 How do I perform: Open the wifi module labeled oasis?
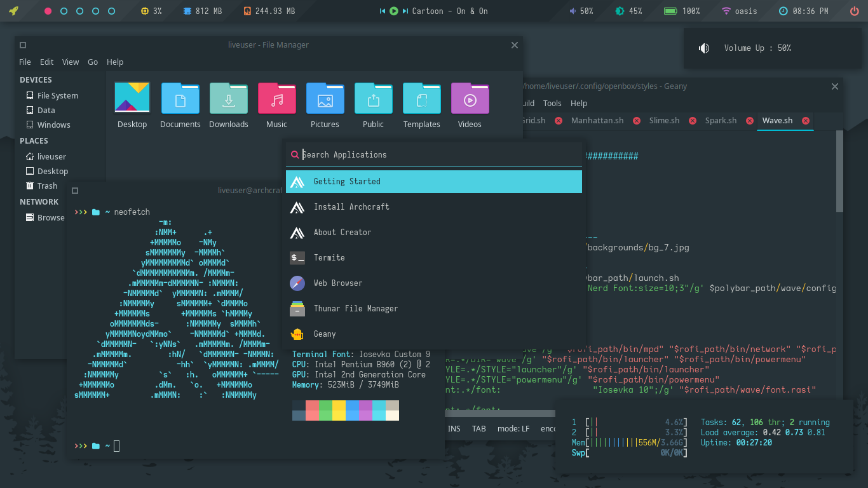point(740,11)
